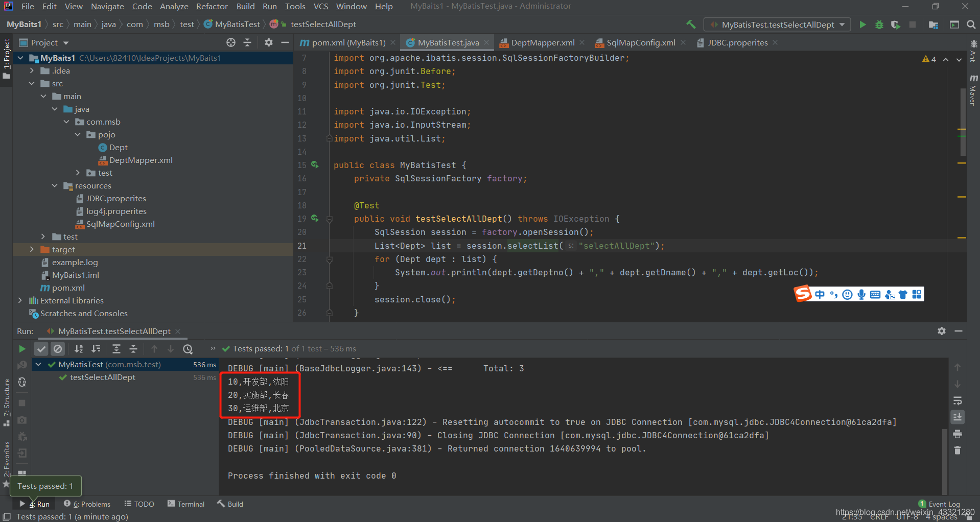The width and height of the screenshot is (980, 522).
Task: Click locate file target icon in Project panel
Action: [x=231, y=42]
